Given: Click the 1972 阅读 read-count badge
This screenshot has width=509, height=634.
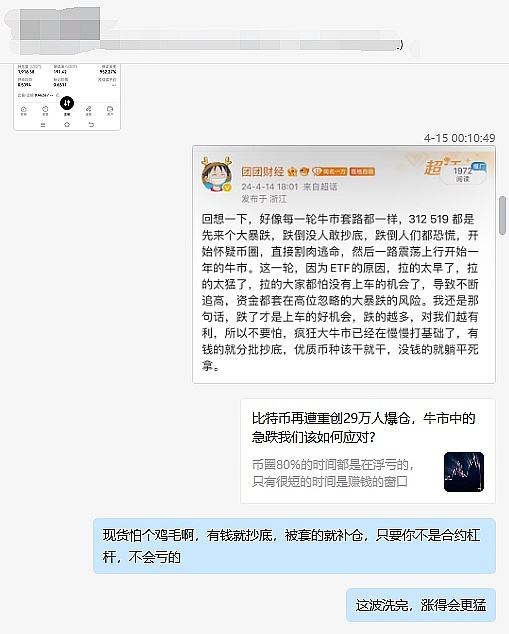Looking at the screenshot, I should (463, 174).
